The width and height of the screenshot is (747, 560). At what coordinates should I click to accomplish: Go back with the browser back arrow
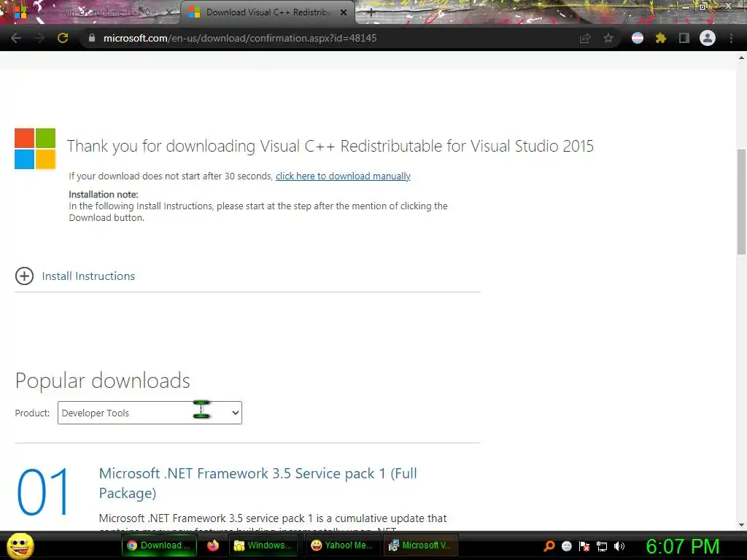coord(16,38)
